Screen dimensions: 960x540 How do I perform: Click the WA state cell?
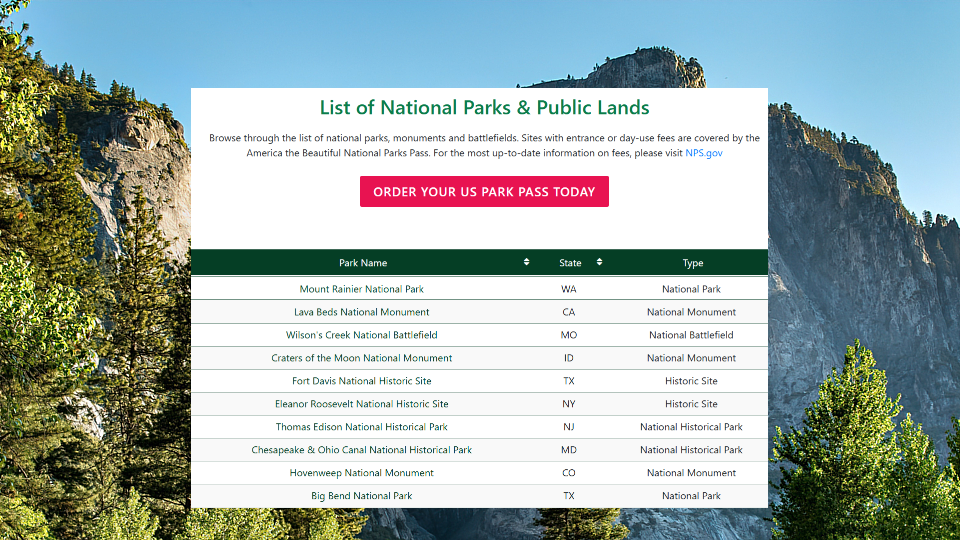click(x=569, y=289)
